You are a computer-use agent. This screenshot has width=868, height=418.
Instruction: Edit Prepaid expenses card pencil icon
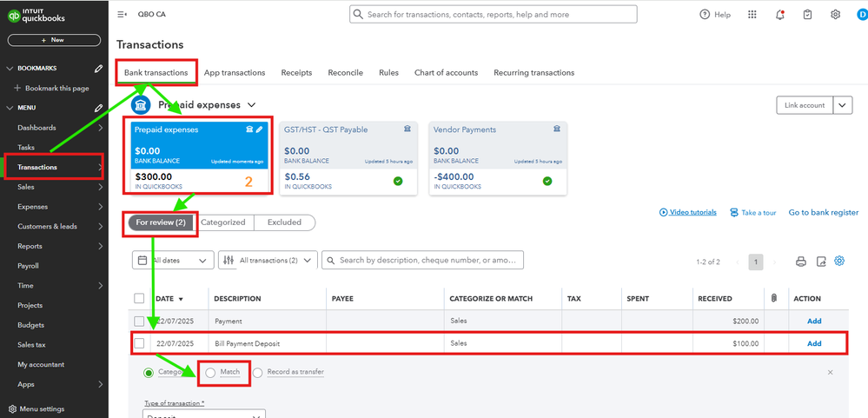pyautogui.click(x=260, y=129)
